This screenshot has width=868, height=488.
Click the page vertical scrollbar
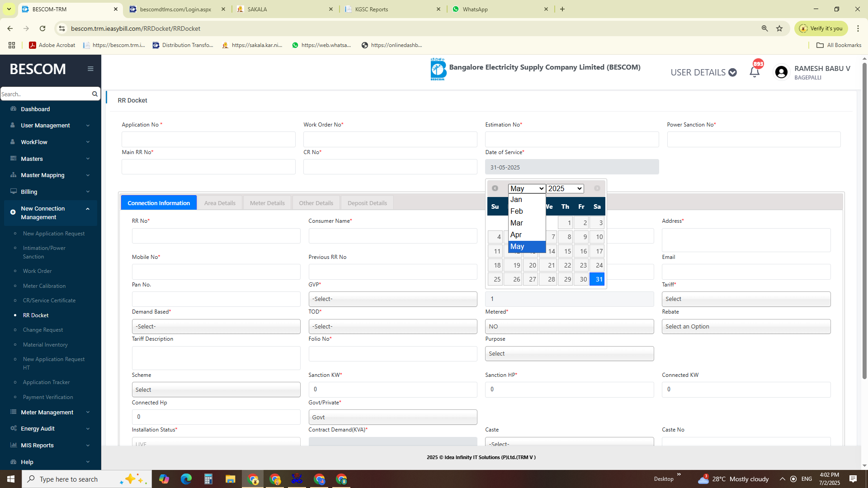864,221
